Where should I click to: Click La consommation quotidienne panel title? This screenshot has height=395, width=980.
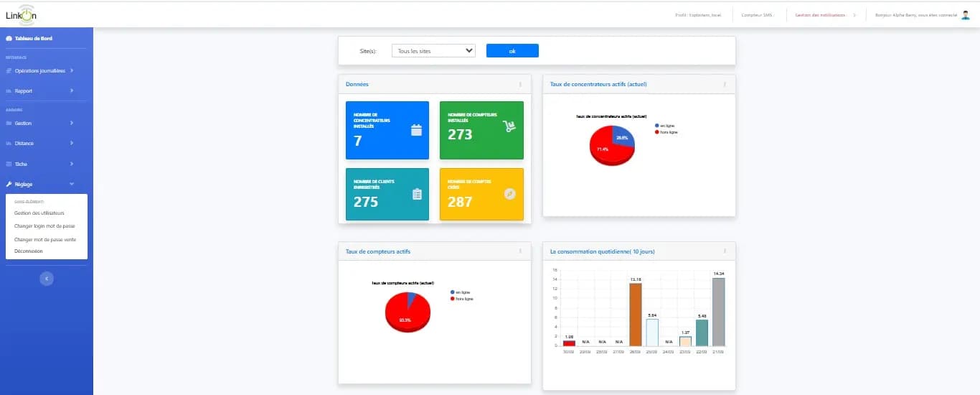(x=603, y=251)
